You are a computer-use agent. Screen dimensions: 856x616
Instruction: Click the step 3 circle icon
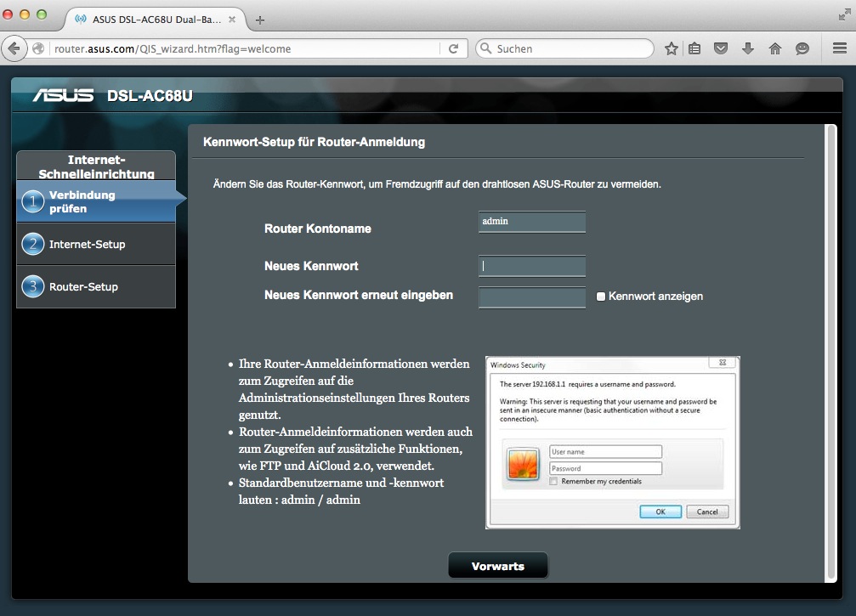tap(33, 286)
